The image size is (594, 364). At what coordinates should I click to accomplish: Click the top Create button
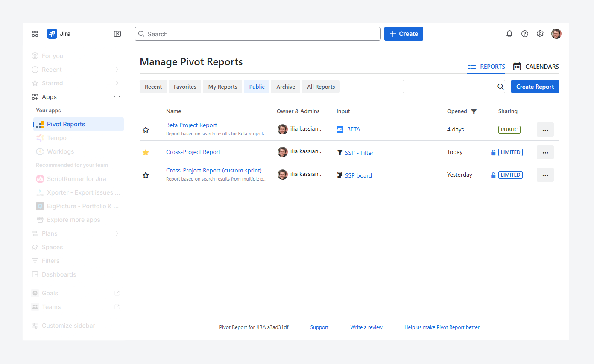(404, 34)
